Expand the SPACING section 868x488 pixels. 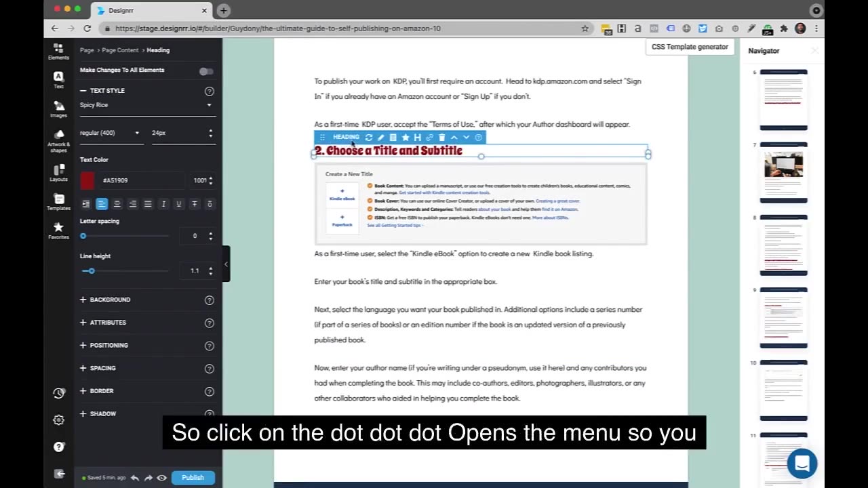point(98,368)
